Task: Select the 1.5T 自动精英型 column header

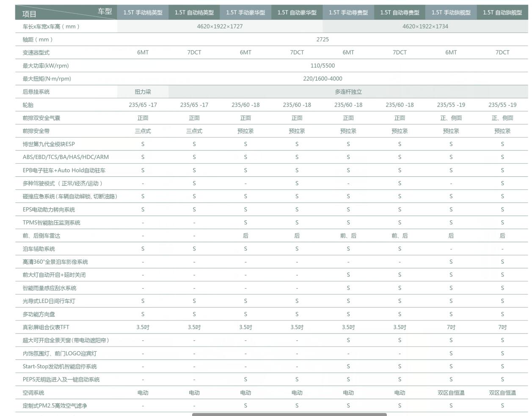Action: (194, 13)
